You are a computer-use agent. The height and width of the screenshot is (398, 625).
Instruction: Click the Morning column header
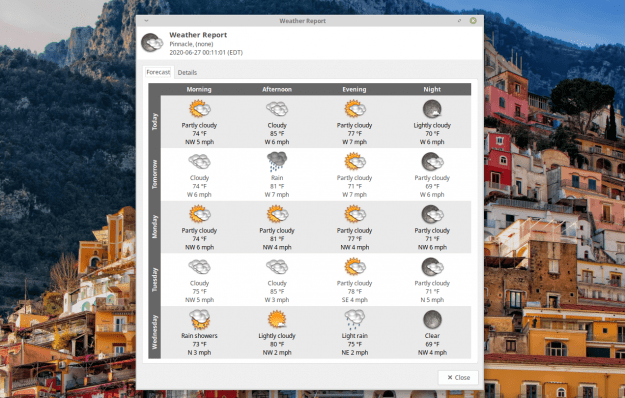199,89
